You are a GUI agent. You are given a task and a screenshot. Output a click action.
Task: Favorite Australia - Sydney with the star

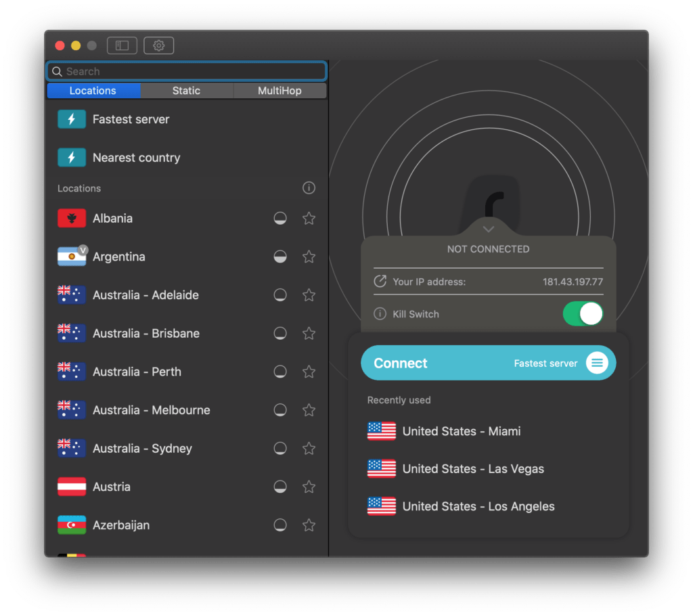[x=309, y=448]
